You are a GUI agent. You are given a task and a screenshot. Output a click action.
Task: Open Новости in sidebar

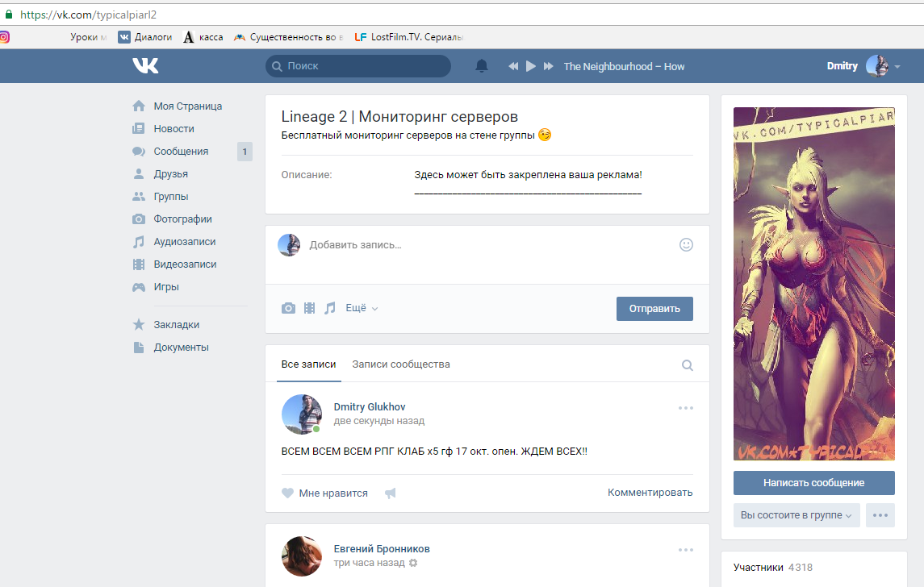[x=174, y=128]
